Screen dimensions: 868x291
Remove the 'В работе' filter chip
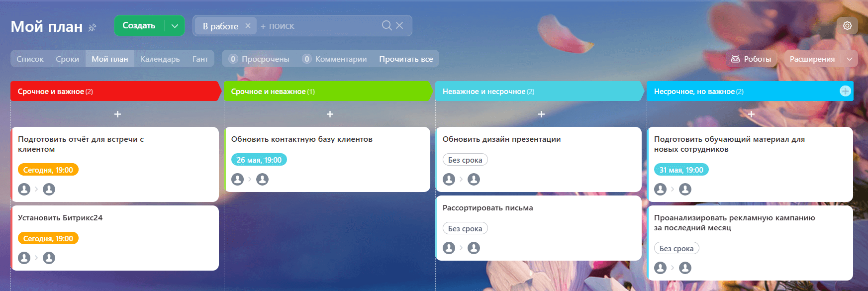point(248,26)
